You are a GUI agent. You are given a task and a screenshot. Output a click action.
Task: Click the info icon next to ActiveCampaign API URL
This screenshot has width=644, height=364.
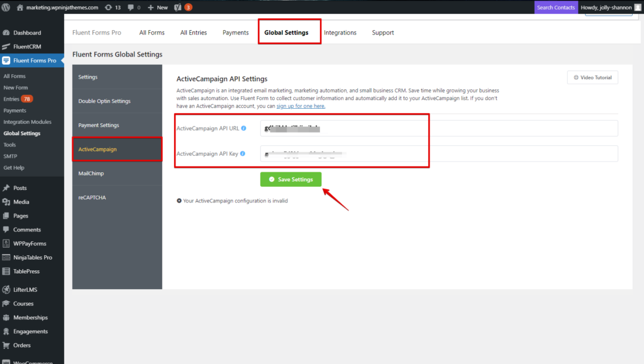click(243, 128)
